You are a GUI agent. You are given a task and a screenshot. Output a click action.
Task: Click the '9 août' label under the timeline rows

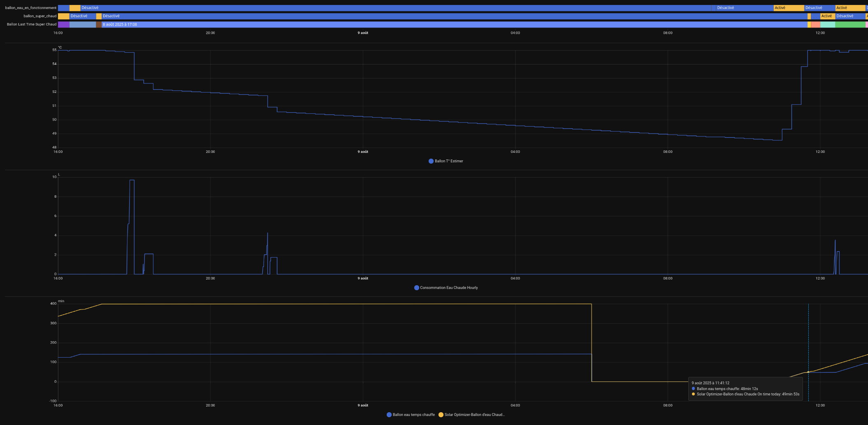click(x=363, y=33)
